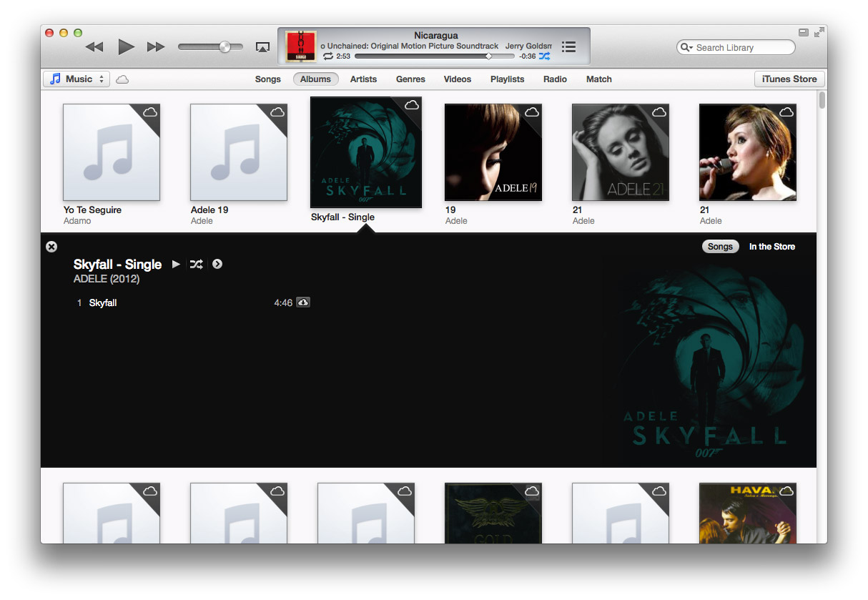
Task: Click the cloud icon on the microphone-photo album
Action: pyautogui.click(x=786, y=112)
